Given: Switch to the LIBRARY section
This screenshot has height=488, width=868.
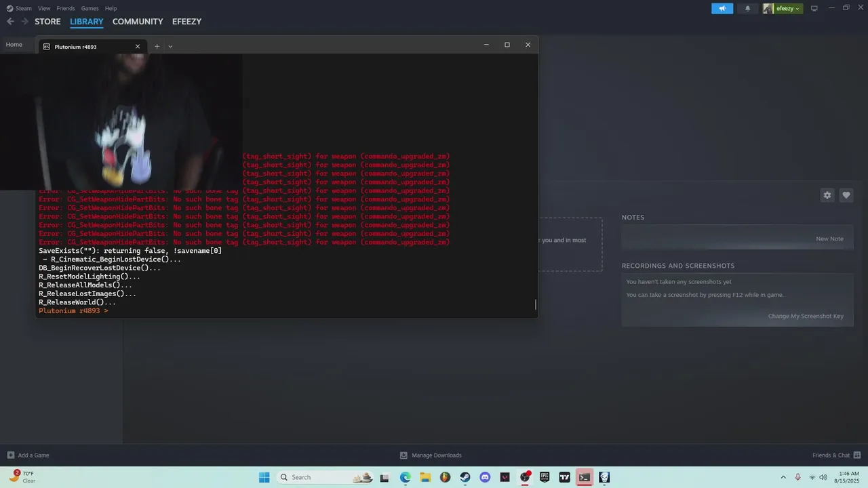Looking at the screenshot, I should 87,22.
